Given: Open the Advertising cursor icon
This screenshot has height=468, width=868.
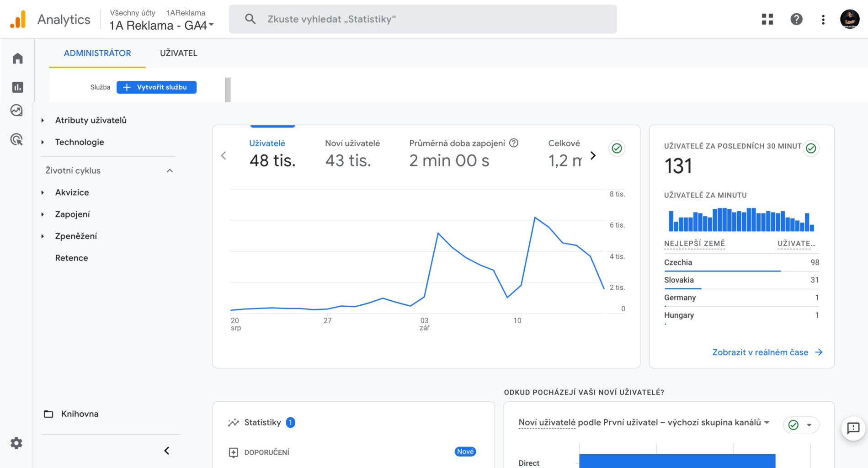Looking at the screenshot, I should point(17,139).
